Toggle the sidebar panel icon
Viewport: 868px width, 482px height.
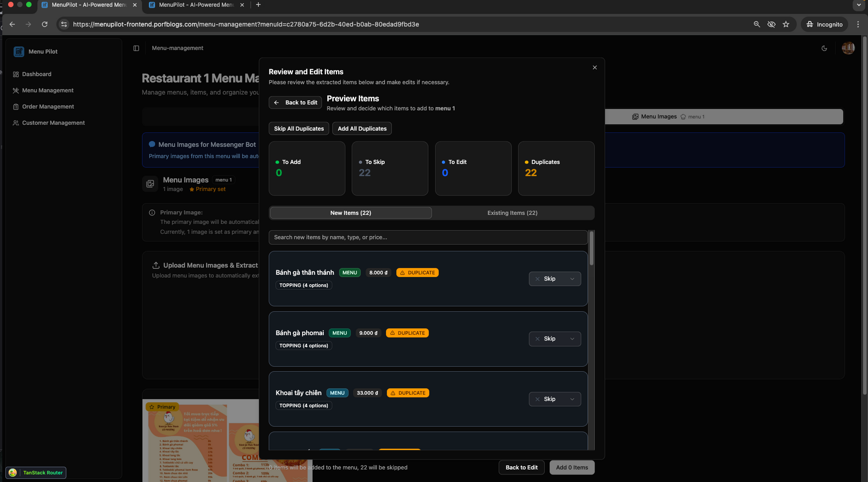(x=136, y=48)
